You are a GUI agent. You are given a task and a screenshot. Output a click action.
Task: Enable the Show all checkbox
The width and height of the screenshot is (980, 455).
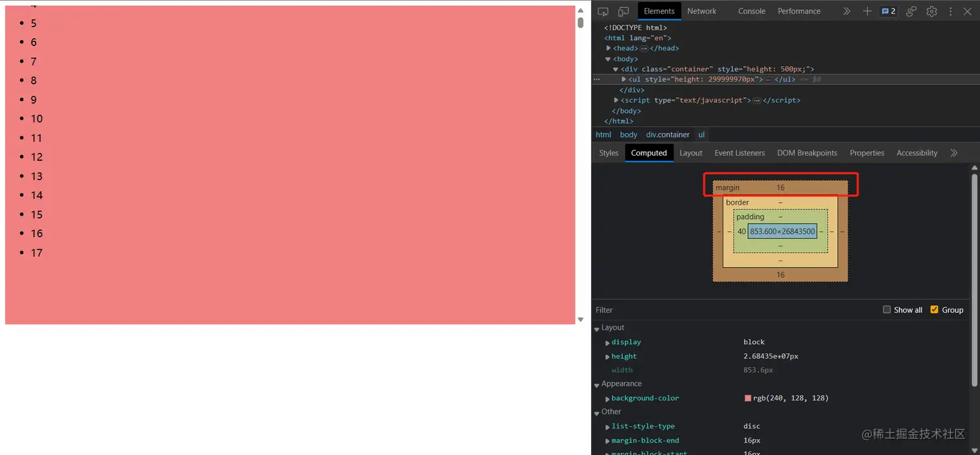(x=887, y=310)
